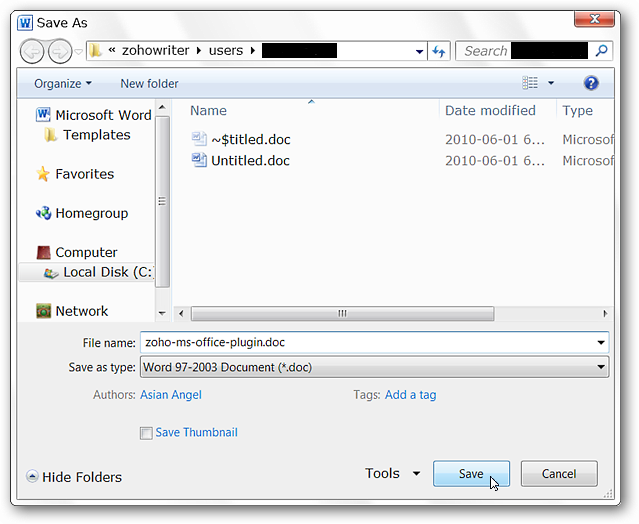This screenshot has width=639, height=524.
Task: Click the magnifier search icon
Action: coord(602,51)
